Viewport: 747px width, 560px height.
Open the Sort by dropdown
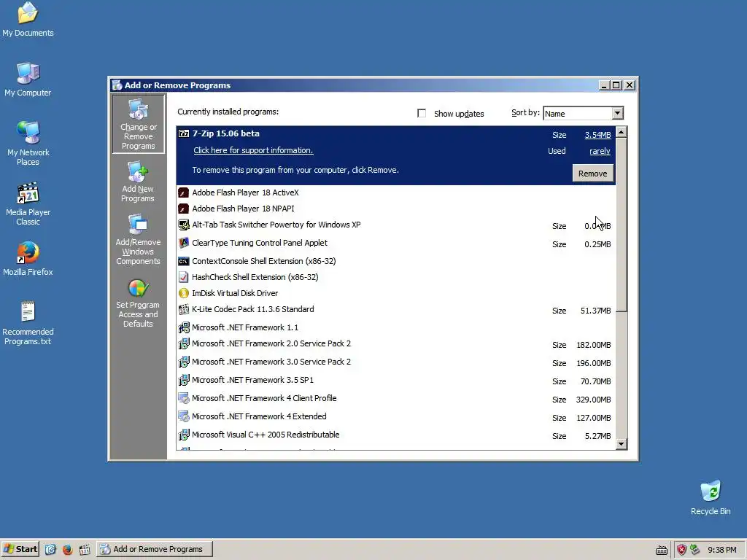pyautogui.click(x=617, y=113)
